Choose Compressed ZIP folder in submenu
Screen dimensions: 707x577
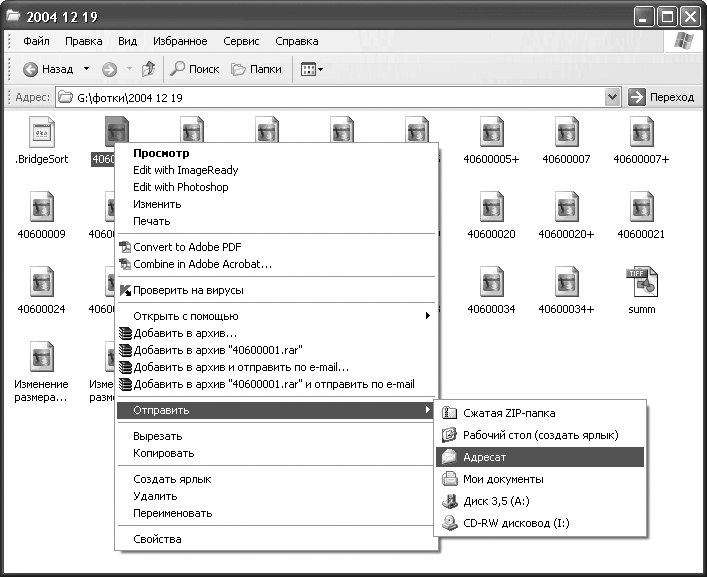click(x=508, y=413)
